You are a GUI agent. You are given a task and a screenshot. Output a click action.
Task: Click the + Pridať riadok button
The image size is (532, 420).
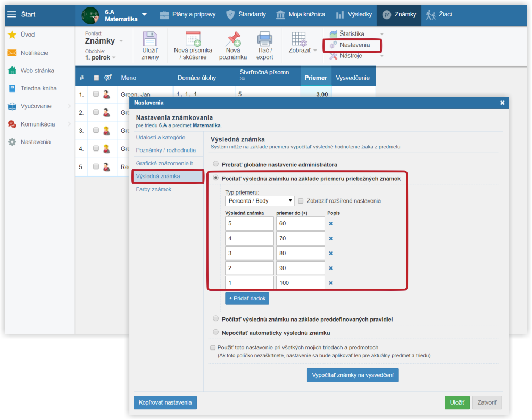pos(247,298)
